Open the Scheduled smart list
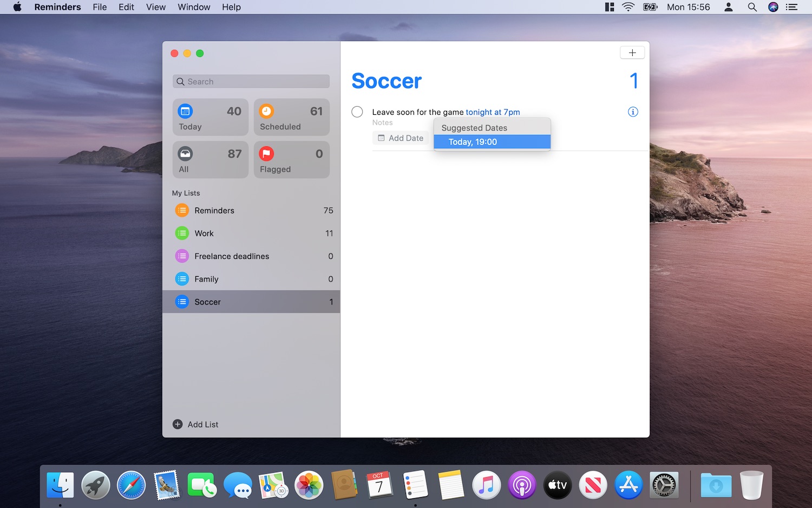Viewport: 812px width, 508px height. tap(291, 117)
